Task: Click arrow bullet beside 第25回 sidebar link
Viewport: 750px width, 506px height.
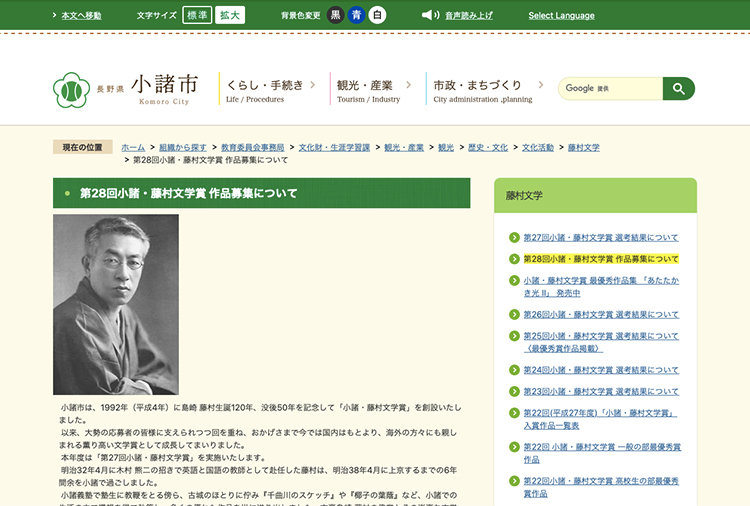Action: 514,336
